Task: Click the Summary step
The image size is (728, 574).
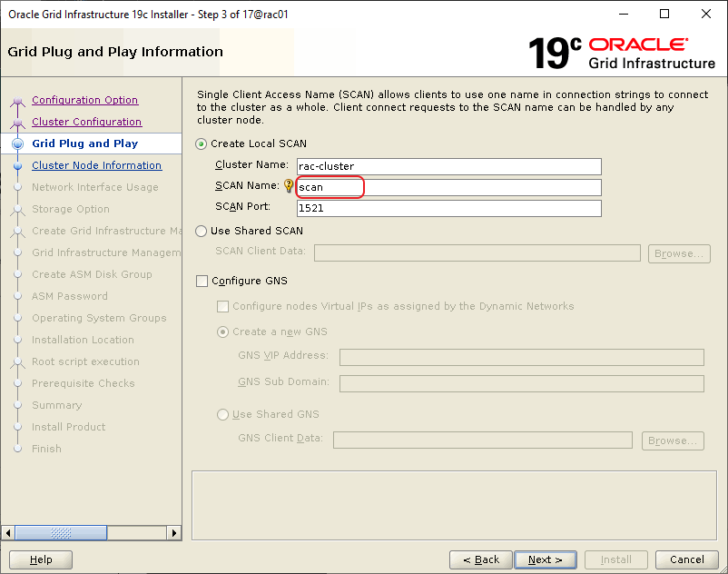Action: (x=56, y=405)
